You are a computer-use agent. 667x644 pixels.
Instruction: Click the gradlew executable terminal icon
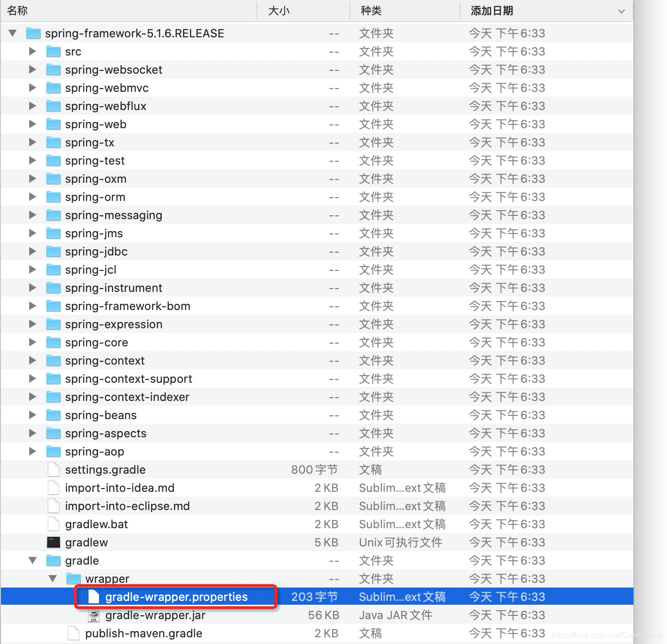click(54, 542)
